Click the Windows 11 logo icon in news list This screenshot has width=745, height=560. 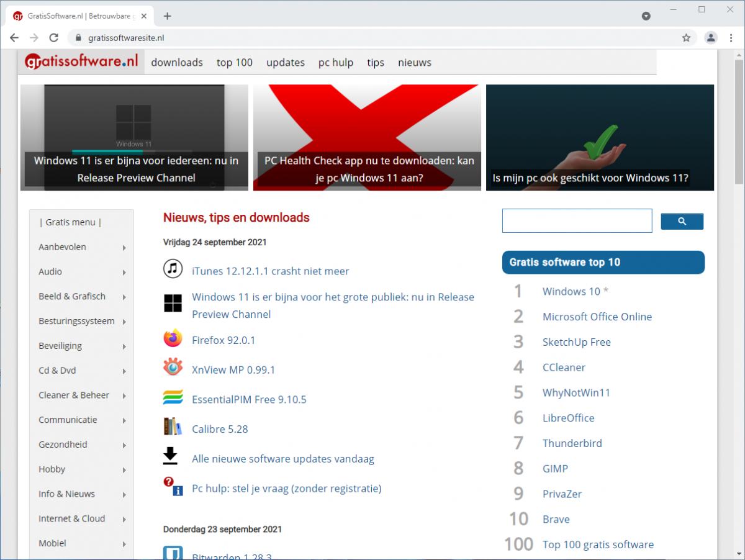coord(173,304)
